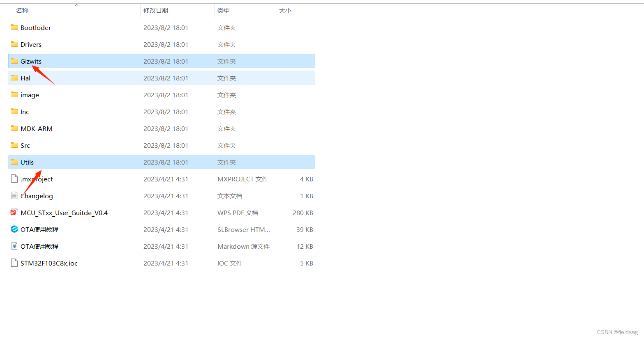Select the Src folder name

pos(25,145)
